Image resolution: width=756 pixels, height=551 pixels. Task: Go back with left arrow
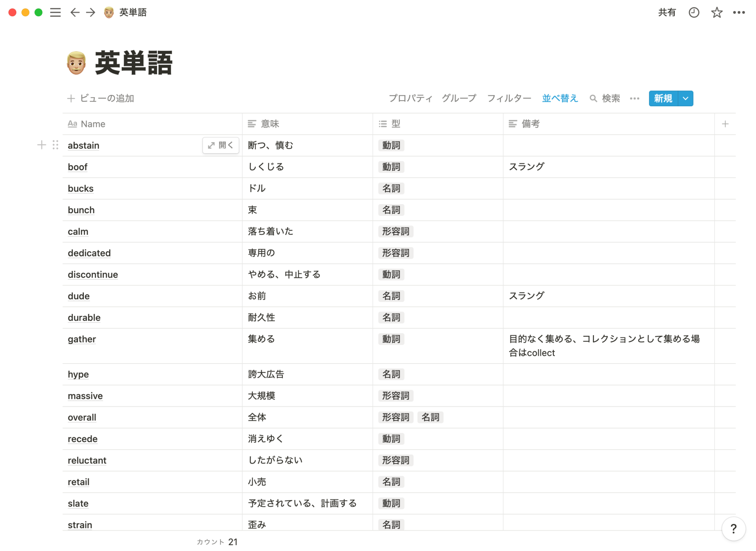click(75, 13)
